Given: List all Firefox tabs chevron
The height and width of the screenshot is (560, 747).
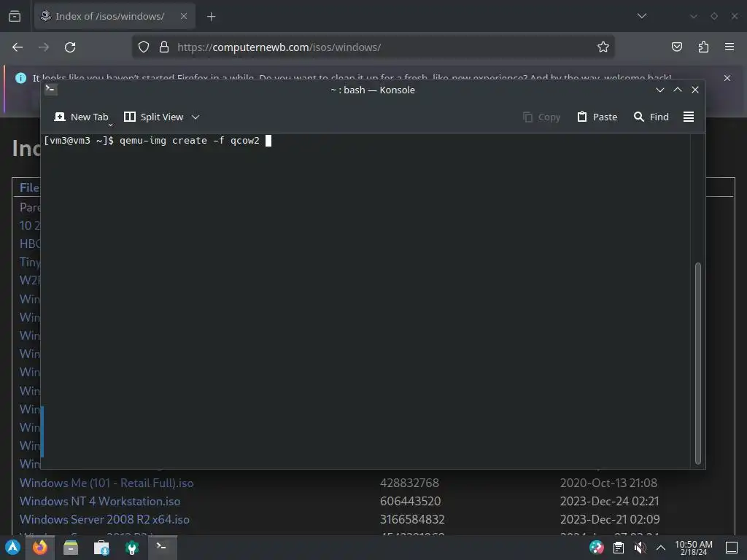Looking at the screenshot, I should pos(642,16).
